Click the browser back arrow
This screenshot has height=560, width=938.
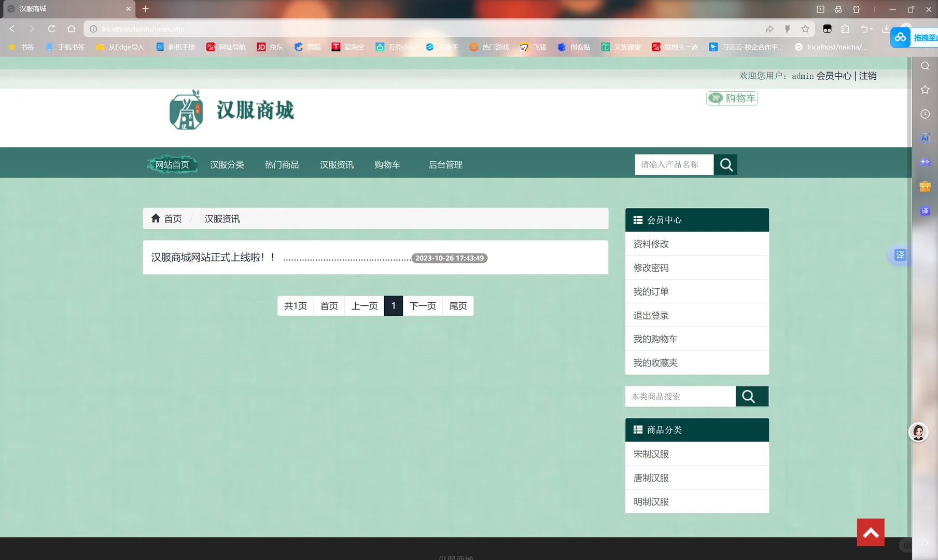[12, 29]
